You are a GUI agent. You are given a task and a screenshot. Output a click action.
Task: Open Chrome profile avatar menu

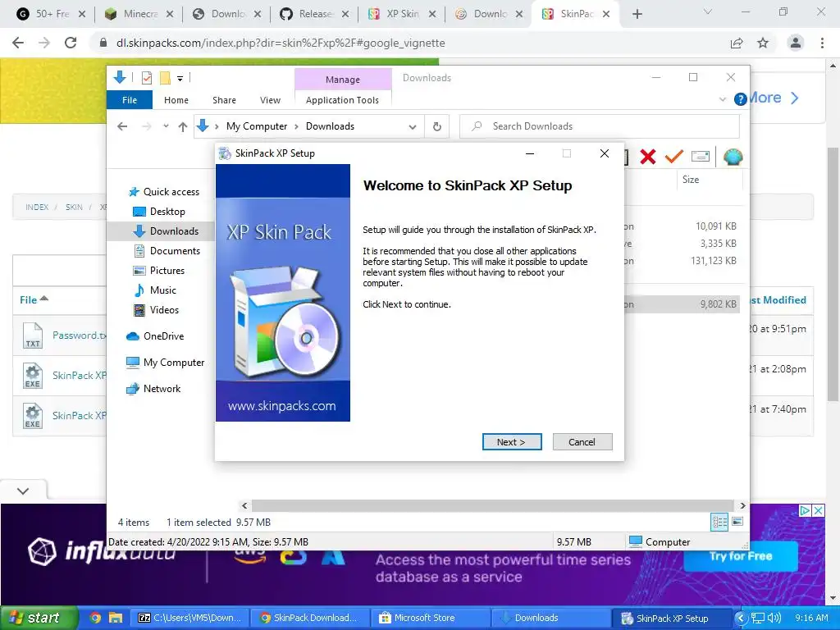[796, 43]
